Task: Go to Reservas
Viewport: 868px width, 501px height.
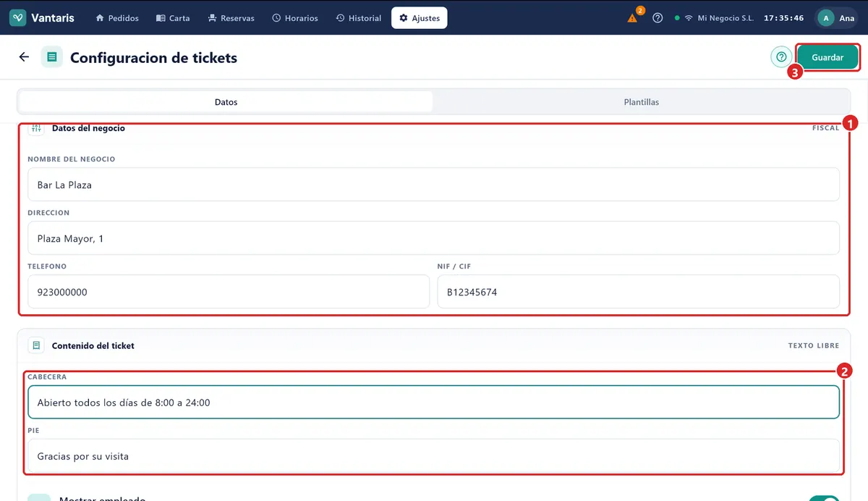Action: (x=231, y=18)
